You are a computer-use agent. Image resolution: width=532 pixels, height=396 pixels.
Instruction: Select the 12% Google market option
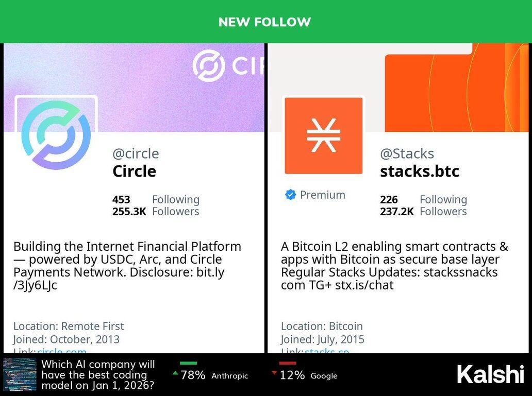pos(308,375)
